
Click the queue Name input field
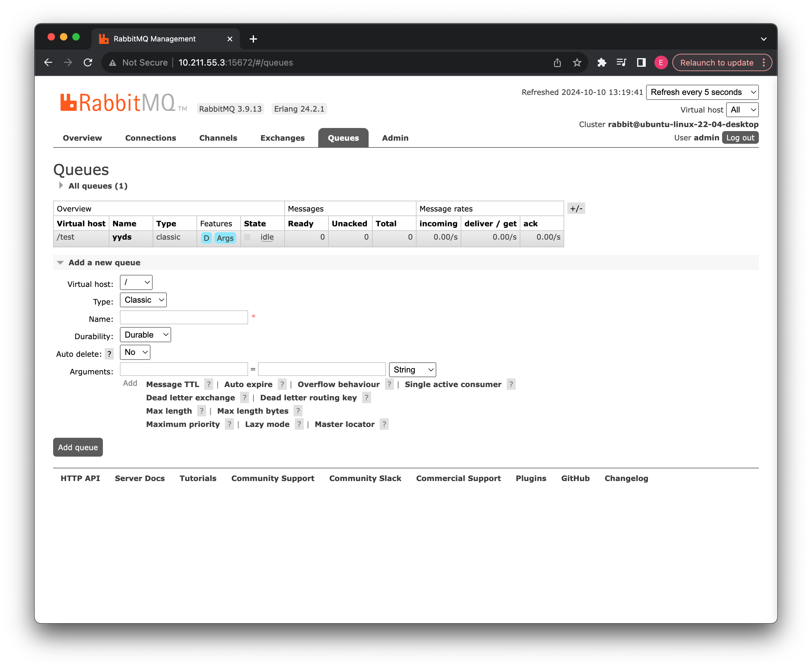pos(184,317)
